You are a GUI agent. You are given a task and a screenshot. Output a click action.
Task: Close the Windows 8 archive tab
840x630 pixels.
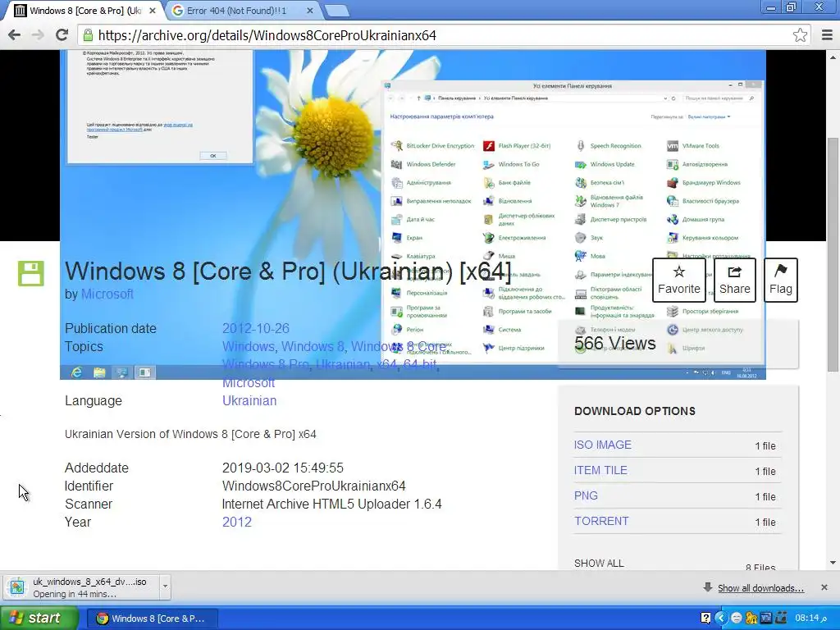pos(152,11)
